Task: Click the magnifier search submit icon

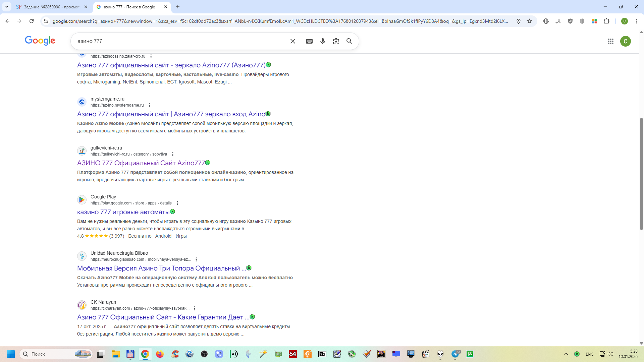Action: pyautogui.click(x=349, y=41)
